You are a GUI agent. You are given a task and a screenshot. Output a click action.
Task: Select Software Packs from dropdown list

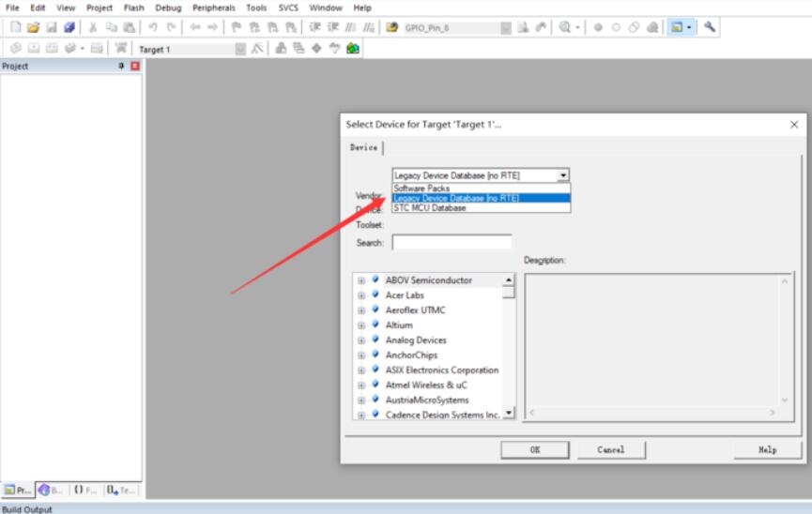click(x=421, y=189)
